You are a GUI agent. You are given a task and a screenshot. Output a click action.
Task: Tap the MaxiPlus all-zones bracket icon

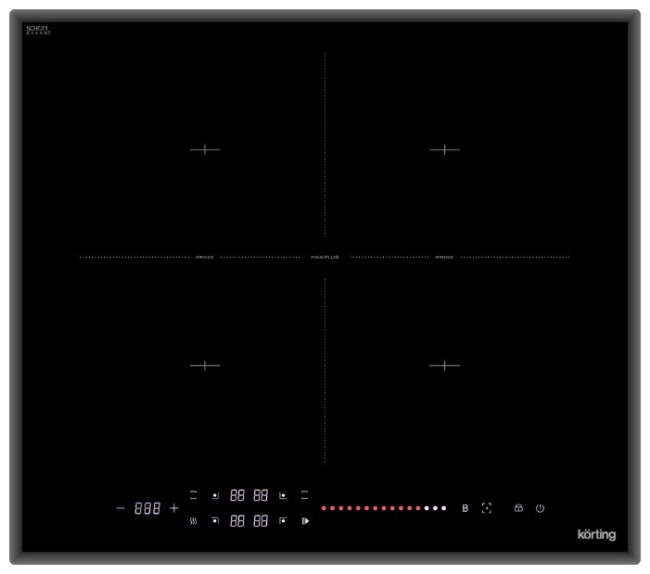(487, 508)
